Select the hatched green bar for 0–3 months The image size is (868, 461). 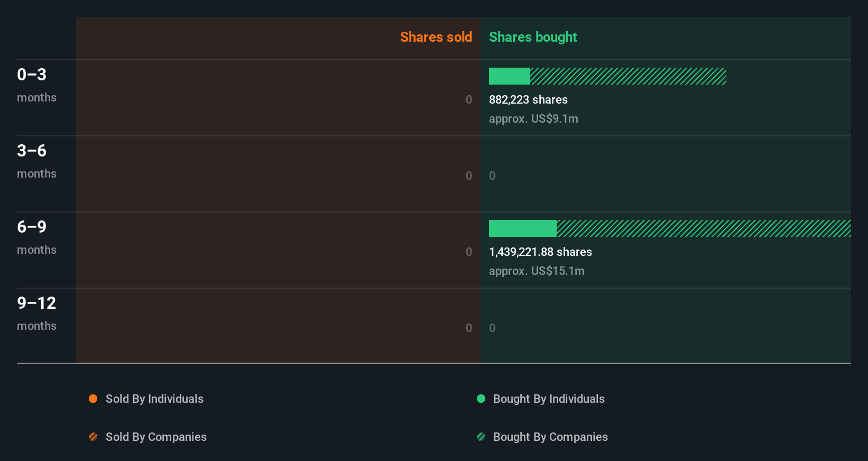pyautogui.click(x=628, y=76)
